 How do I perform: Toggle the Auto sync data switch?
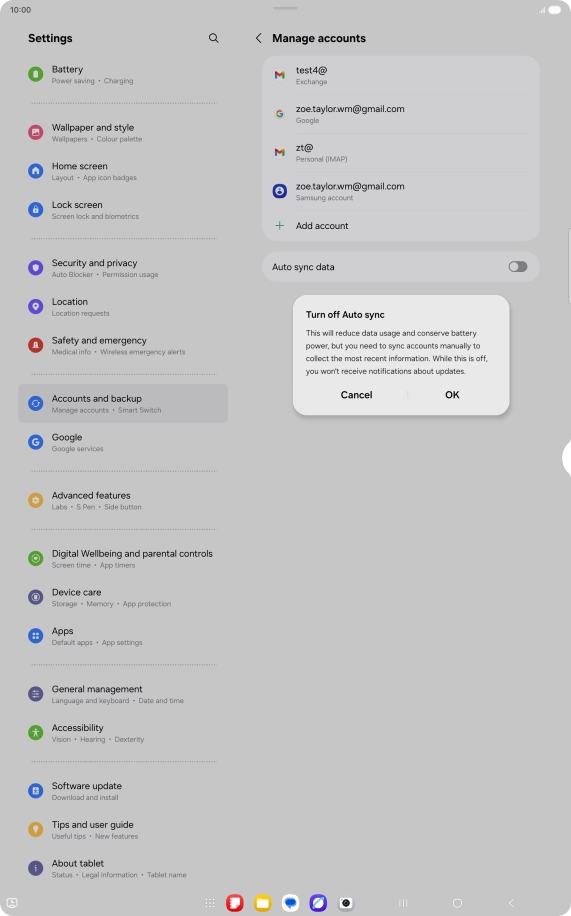pos(517,267)
